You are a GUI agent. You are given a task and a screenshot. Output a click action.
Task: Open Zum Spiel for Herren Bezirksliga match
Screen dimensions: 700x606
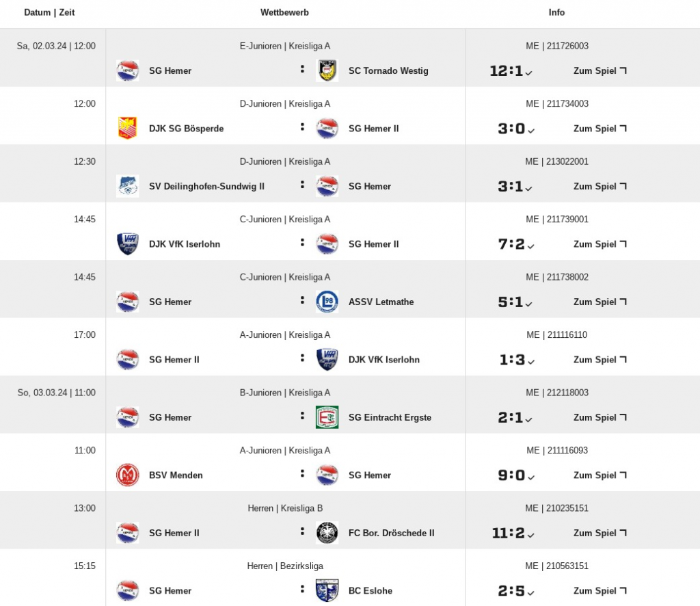(x=600, y=590)
